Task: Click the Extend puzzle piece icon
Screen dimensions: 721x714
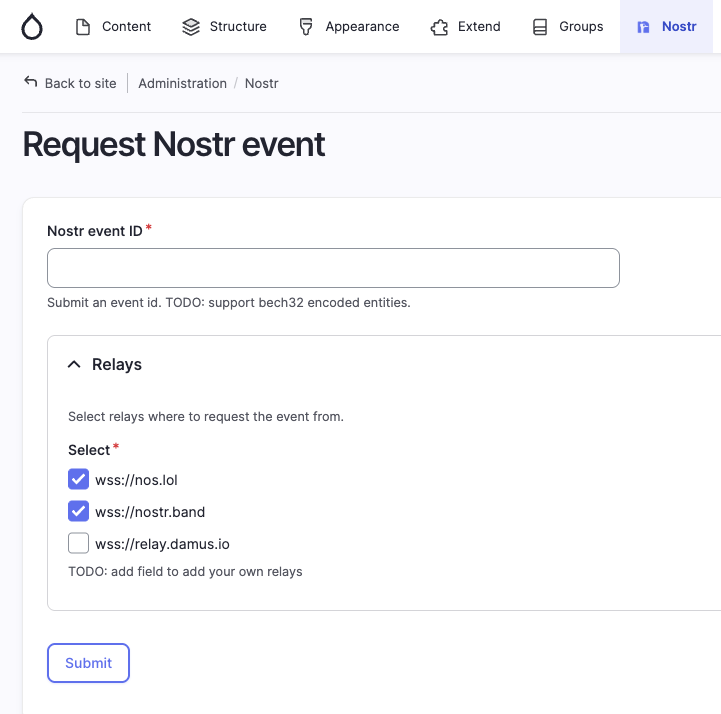Action: (x=439, y=27)
